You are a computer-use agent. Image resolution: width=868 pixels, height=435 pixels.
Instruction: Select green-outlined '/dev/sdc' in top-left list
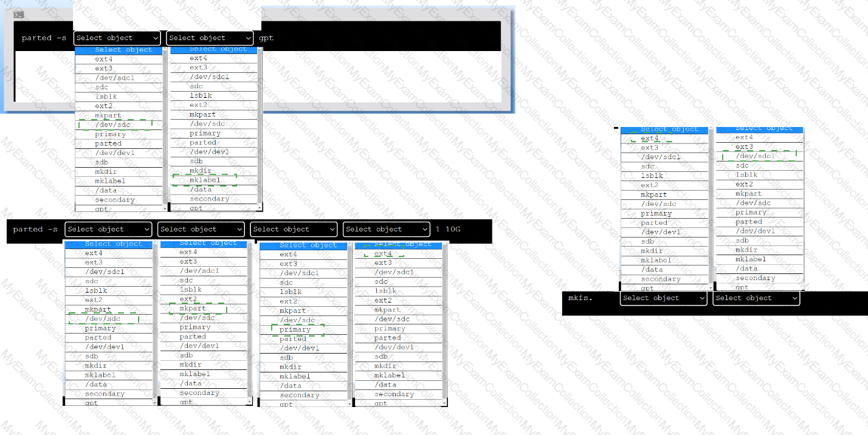(113, 125)
